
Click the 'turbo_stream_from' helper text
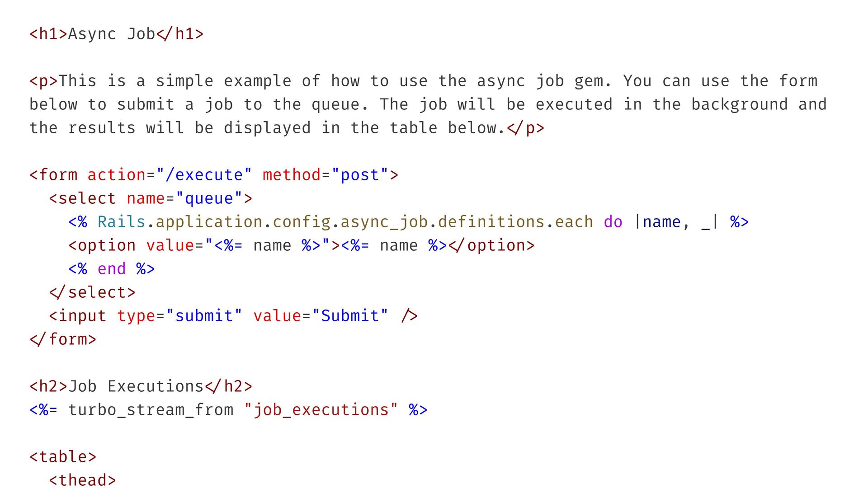tap(151, 410)
